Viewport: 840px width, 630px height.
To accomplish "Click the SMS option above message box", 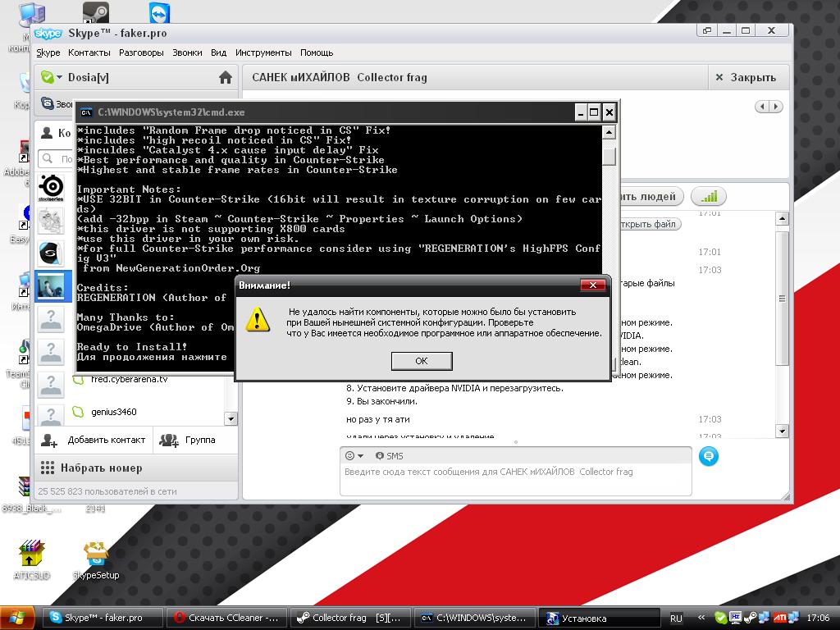I will 390,456.
